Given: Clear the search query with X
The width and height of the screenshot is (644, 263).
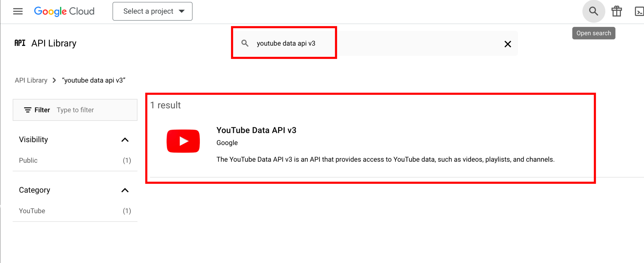Looking at the screenshot, I should (x=507, y=44).
